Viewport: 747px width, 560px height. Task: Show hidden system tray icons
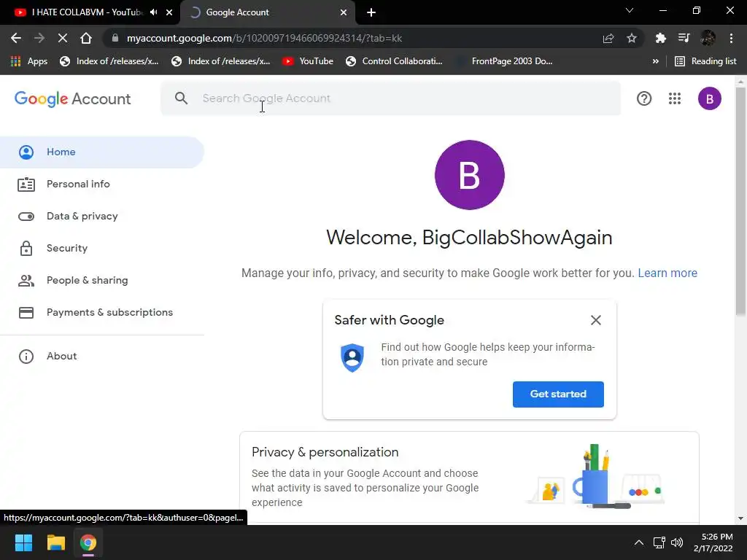click(639, 542)
